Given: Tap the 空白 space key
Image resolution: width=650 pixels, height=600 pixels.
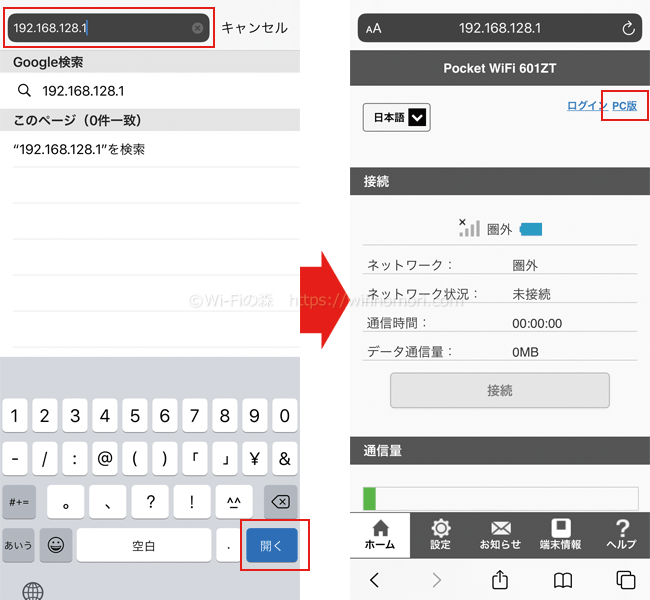Looking at the screenshot, I should pyautogui.click(x=144, y=545).
